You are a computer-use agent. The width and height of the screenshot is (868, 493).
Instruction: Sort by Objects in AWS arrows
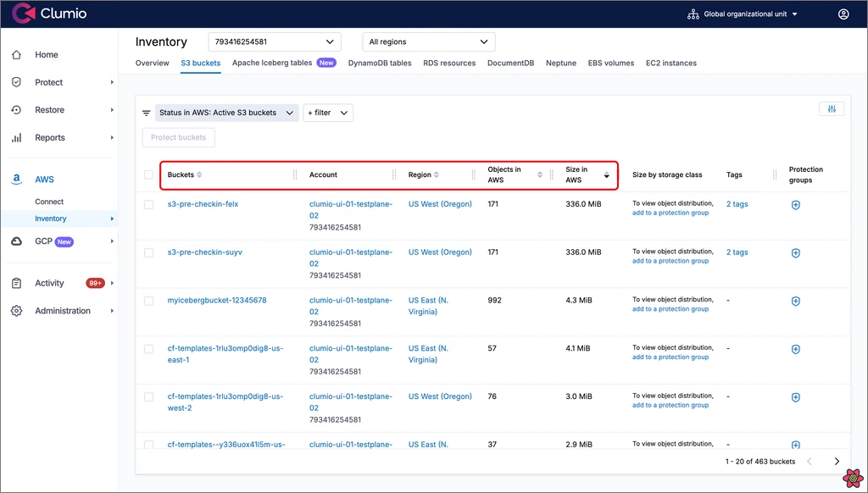click(540, 174)
